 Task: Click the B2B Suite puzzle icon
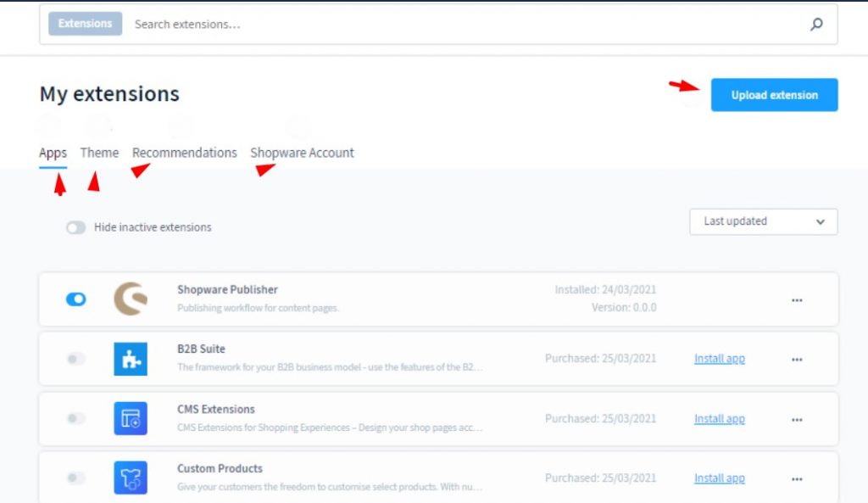131,359
